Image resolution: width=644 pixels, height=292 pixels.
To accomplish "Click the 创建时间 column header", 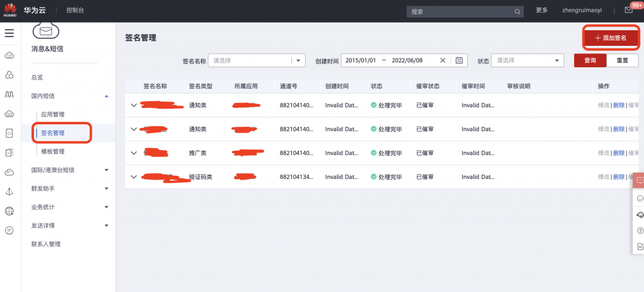I will pos(337,86).
